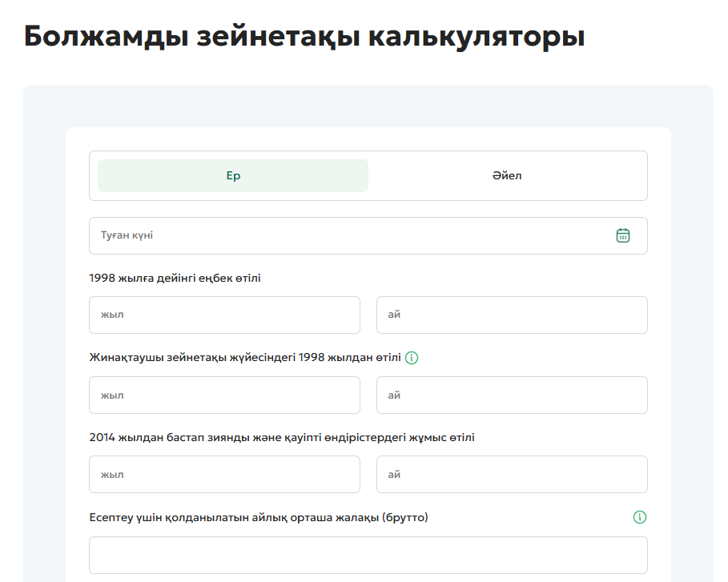Open the calendar icon in birth date field

tap(623, 235)
